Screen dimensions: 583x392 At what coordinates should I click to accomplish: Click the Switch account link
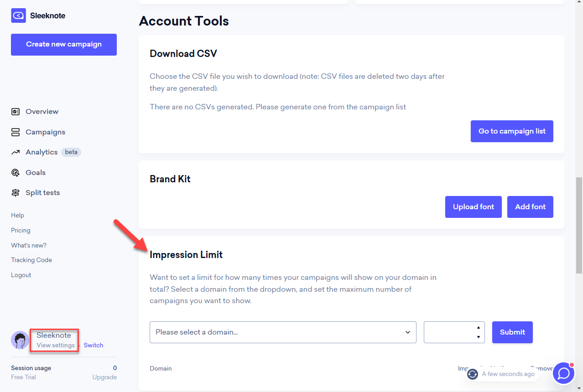pos(94,345)
